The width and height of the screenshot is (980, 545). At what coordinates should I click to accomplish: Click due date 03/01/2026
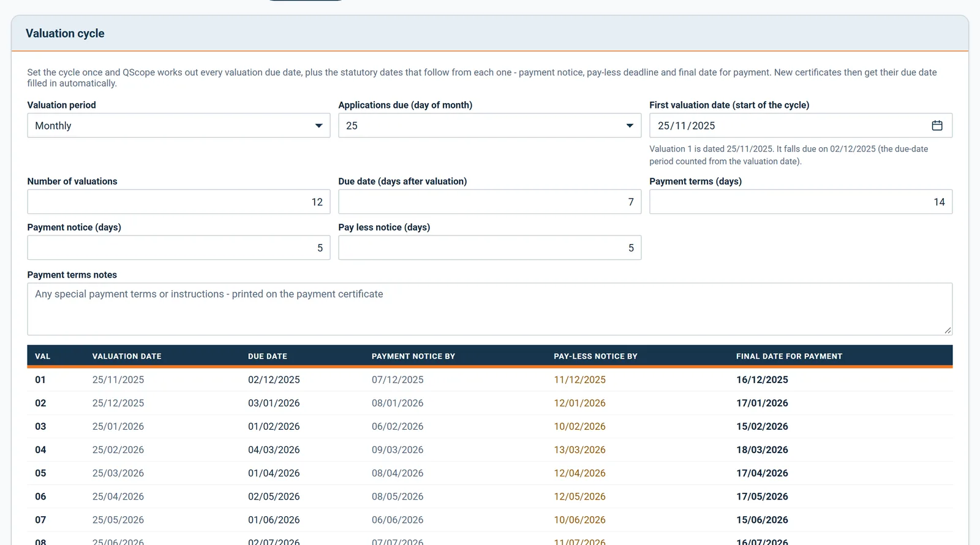(274, 403)
